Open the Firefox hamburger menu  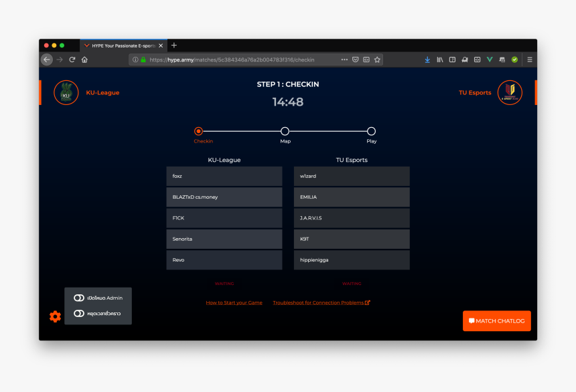(x=530, y=60)
